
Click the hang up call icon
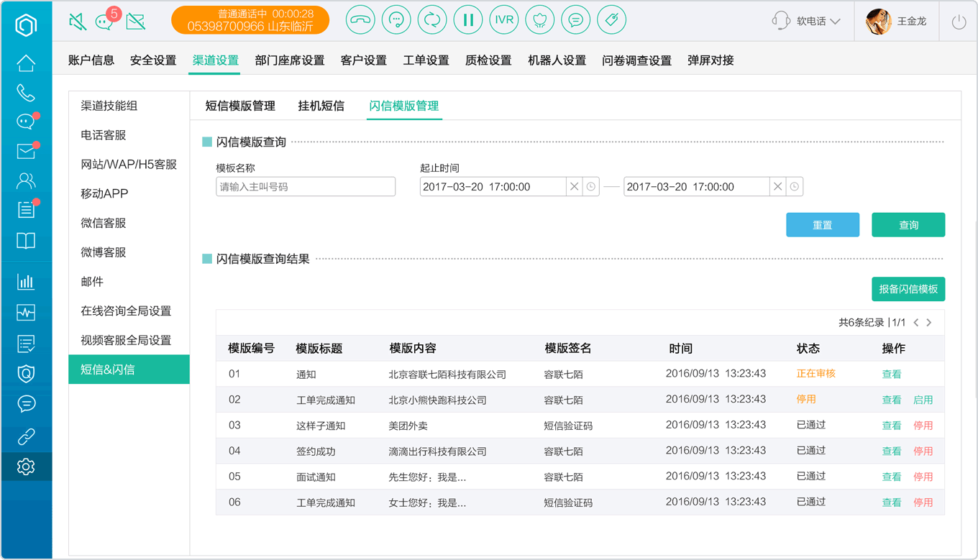(x=360, y=20)
